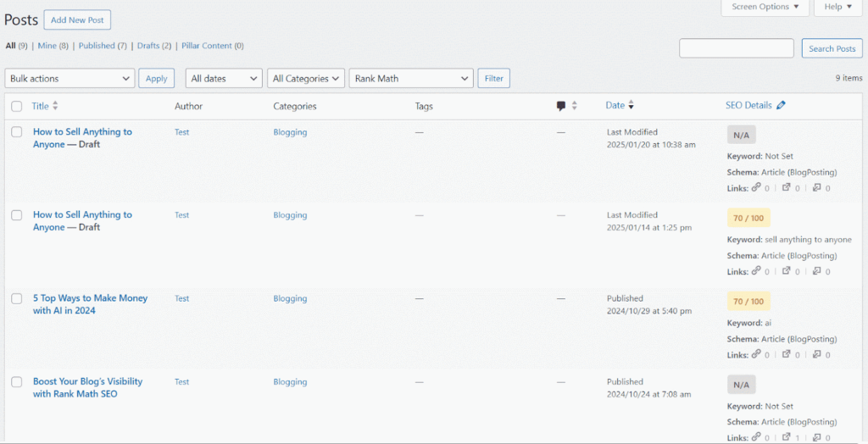The width and height of the screenshot is (868, 444).
Task: Open the Rank Math filter dropdown
Action: pyautogui.click(x=411, y=79)
